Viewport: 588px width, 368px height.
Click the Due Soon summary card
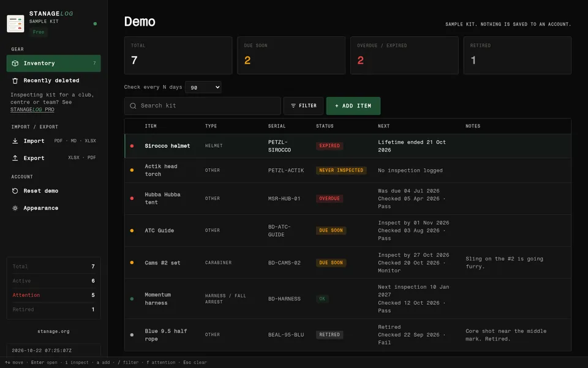click(x=292, y=55)
